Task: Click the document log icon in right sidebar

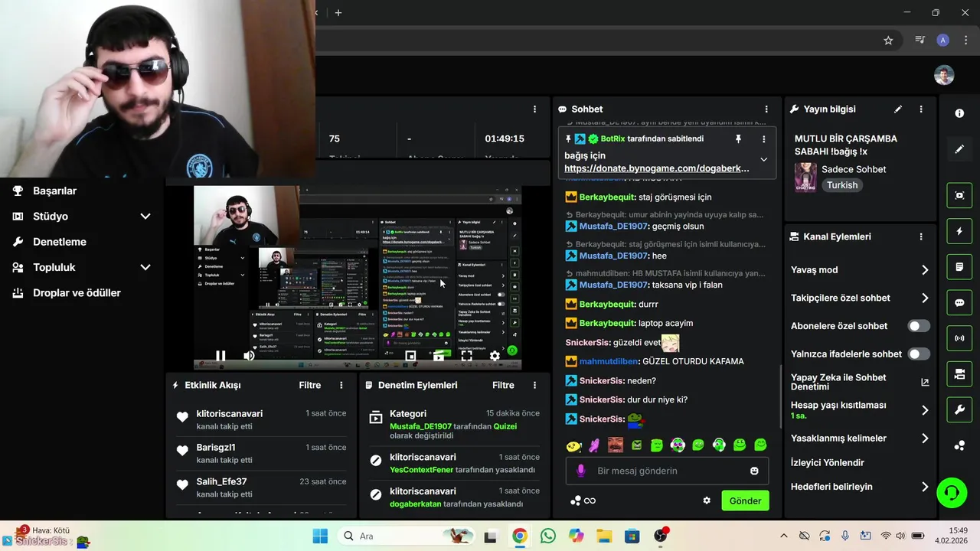Action: pos(959,267)
